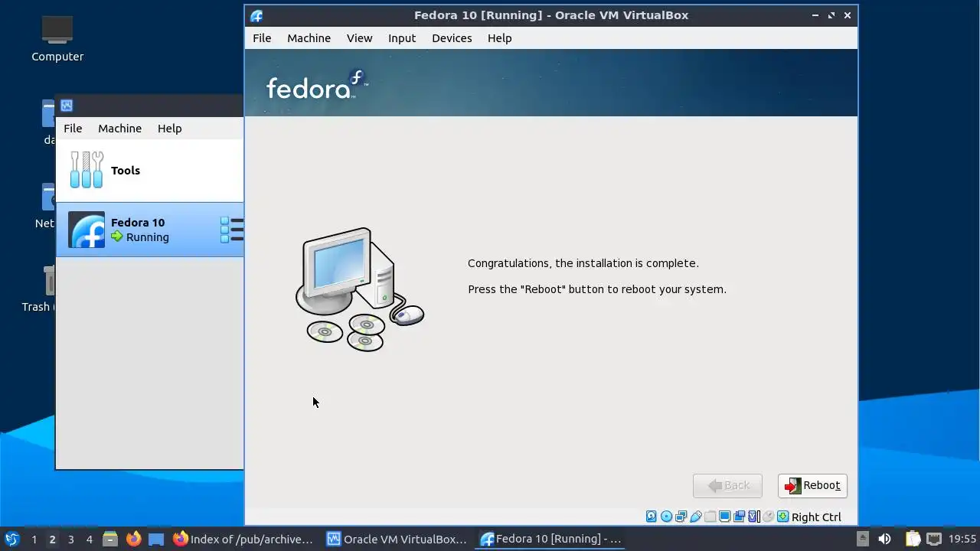Screen dimensions: 980x551
Task: Open the network adapters status icon
Action: tap(681, 517)
